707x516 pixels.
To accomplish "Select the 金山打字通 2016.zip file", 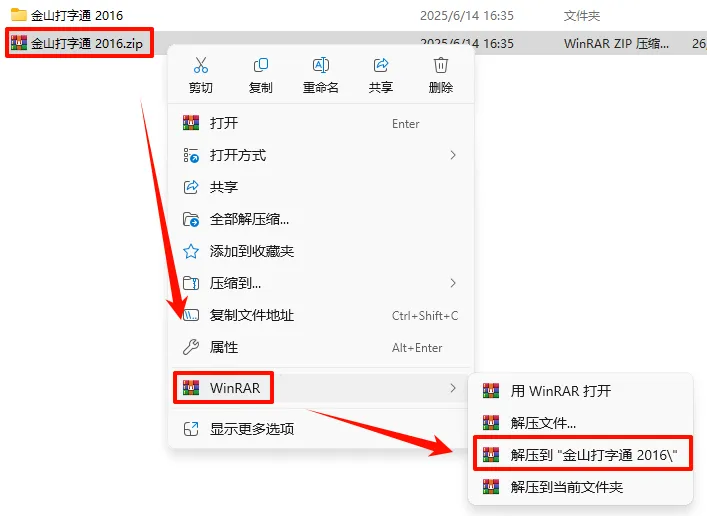I will click(79, 43).
